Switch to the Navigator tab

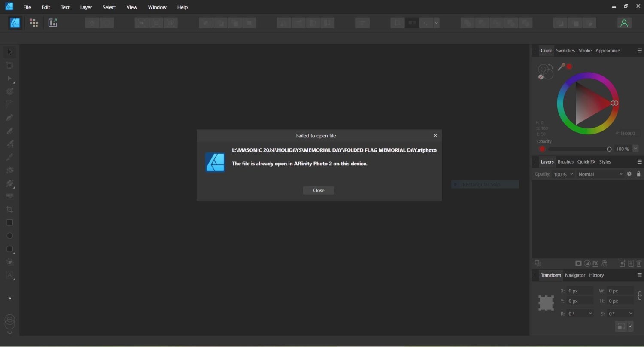[x=575, y=275]
